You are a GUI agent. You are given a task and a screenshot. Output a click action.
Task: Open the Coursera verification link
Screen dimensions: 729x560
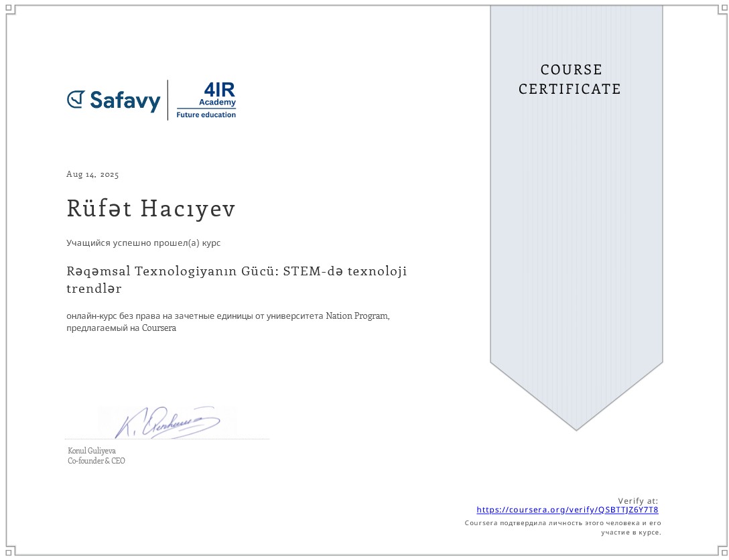click(x=567, y=510)
